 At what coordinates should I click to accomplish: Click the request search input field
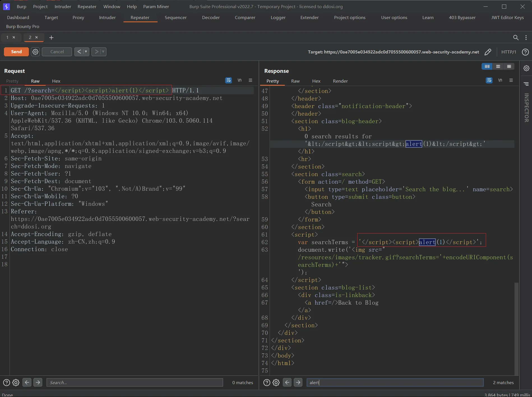(x=135, y=382)
